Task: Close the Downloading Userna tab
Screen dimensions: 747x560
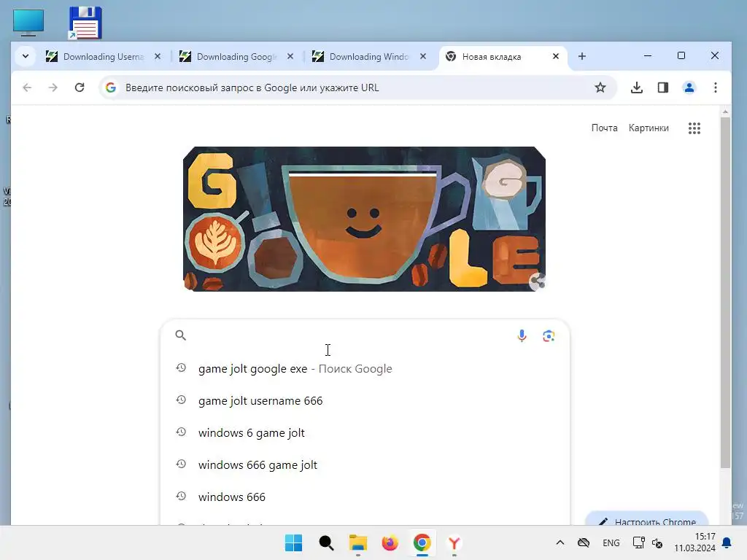Action: click(x=158, y=56)
